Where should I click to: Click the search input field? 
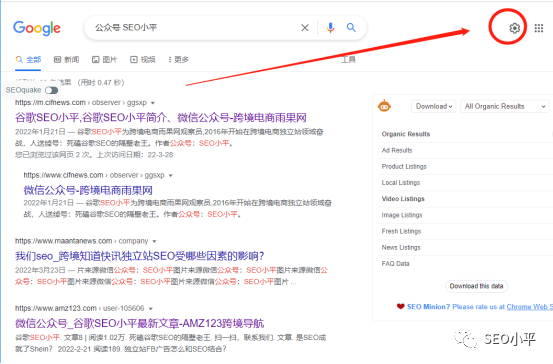pos(194,28)
